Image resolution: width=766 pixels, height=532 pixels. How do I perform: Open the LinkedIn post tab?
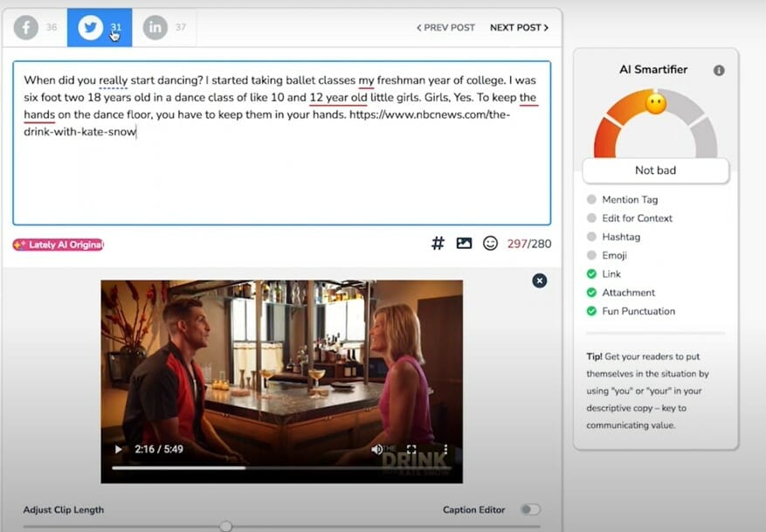coord(164,27)
